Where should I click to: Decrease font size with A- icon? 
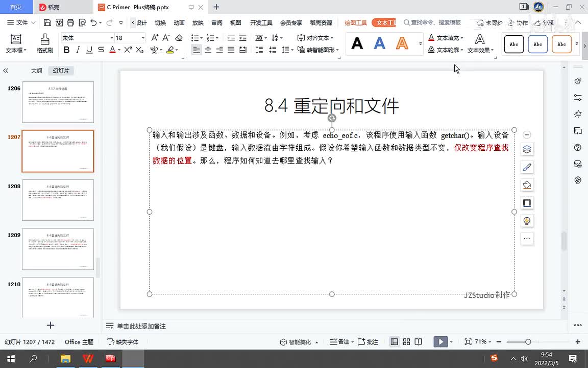pyautogui.click(x=166, y=37)
